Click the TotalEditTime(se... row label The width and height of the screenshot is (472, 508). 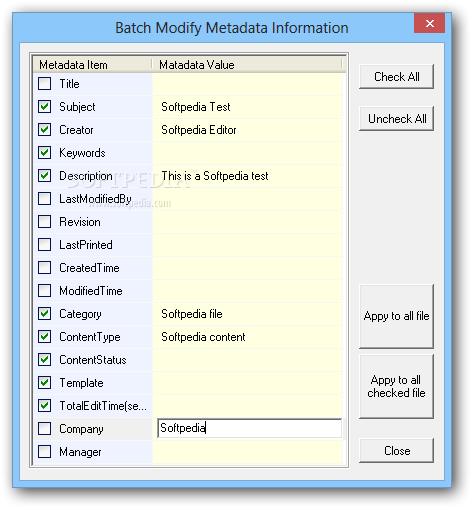tap(103, 406)
